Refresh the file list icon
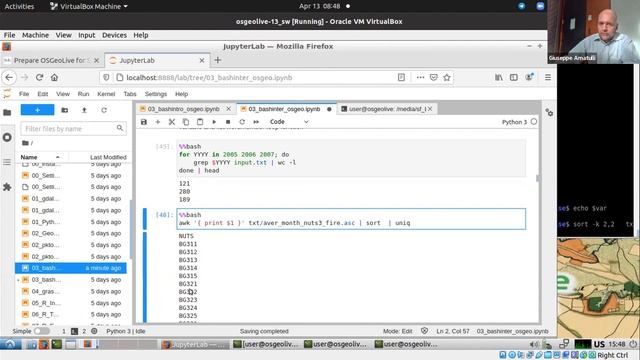640x360 pixels. tap(104, 110)
